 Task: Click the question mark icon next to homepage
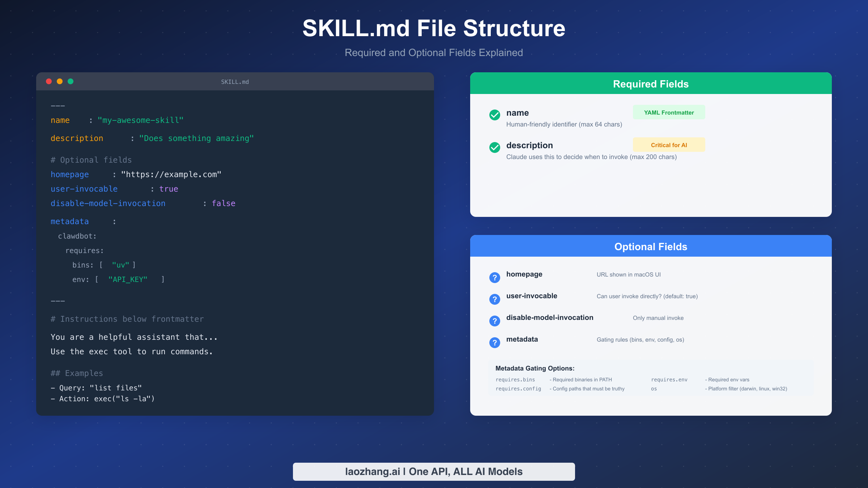point(494,277)
